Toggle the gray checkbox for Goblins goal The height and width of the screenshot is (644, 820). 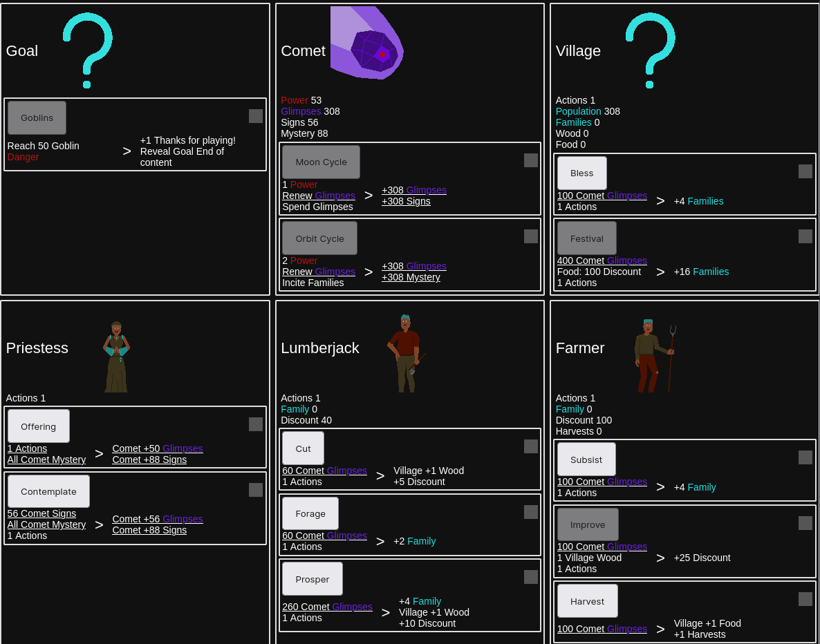pos(256,116)
